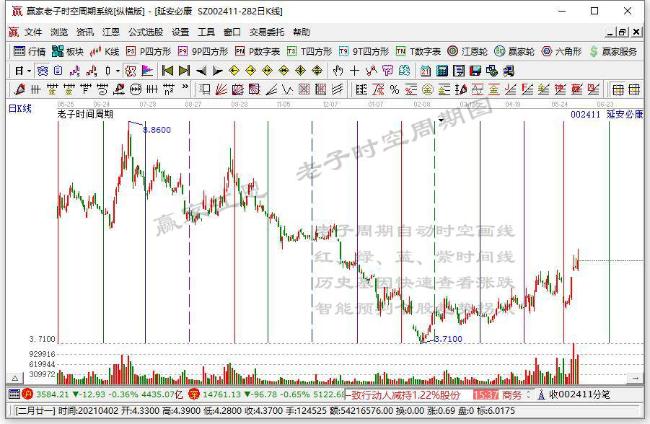Click the black right-arrow move icon
The width and height of the screenshot is (650, 424).
click(x=217, y=71)
